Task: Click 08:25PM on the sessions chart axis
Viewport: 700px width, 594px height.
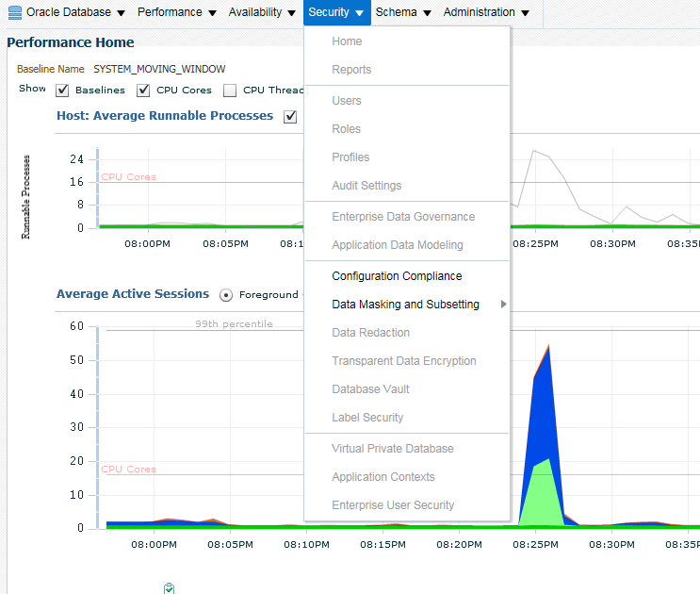Action: [x=535, y=545]
